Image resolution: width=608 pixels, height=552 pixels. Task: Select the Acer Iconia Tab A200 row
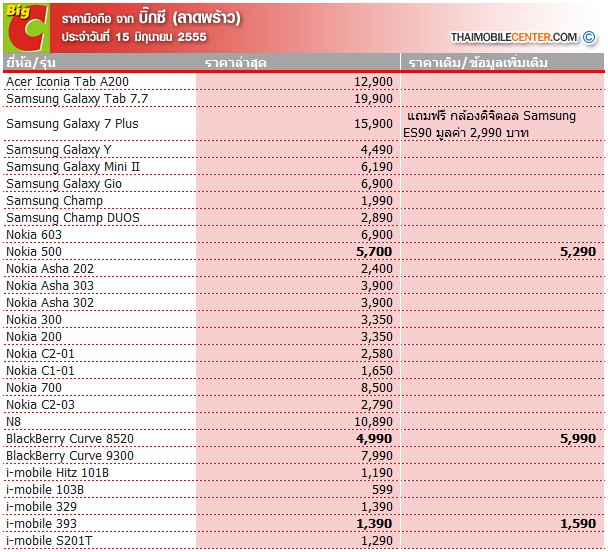click(x=304, y=82)
